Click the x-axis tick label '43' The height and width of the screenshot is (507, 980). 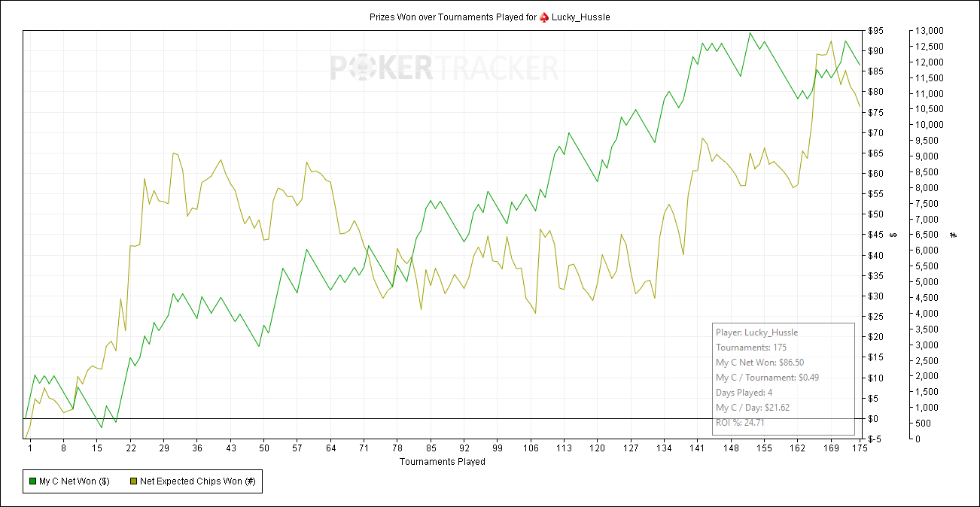[x=230, y=448]
